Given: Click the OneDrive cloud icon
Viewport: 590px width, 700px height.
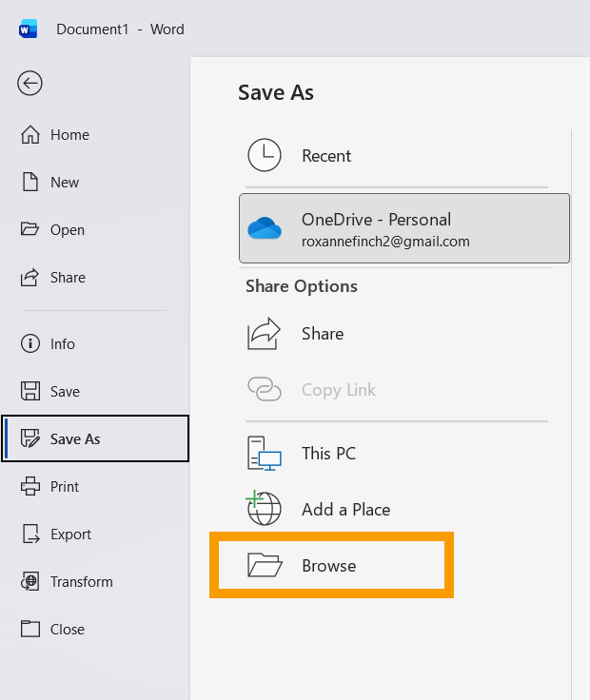Looking at the screenshot, I should 265,229.
